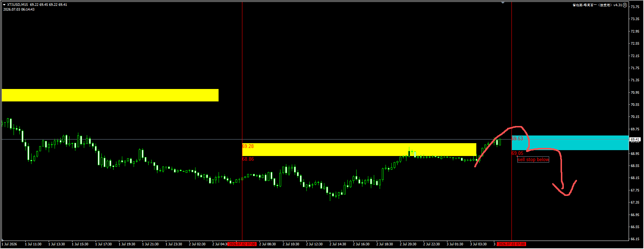Click the current price tag 69.41 on the price scale

635,140
